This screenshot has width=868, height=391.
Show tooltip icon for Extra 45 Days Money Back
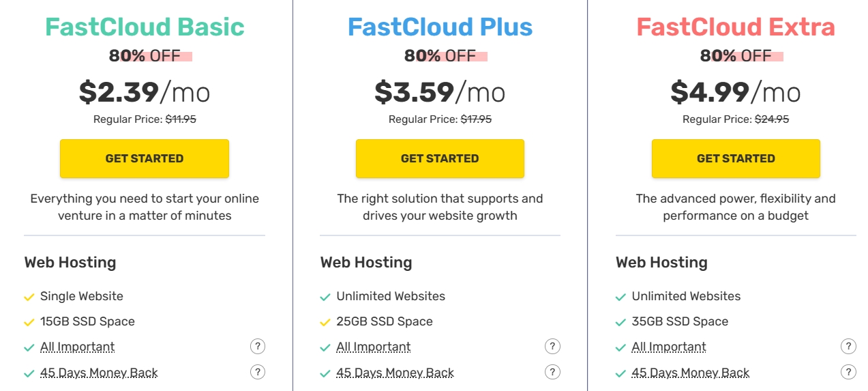848,372
